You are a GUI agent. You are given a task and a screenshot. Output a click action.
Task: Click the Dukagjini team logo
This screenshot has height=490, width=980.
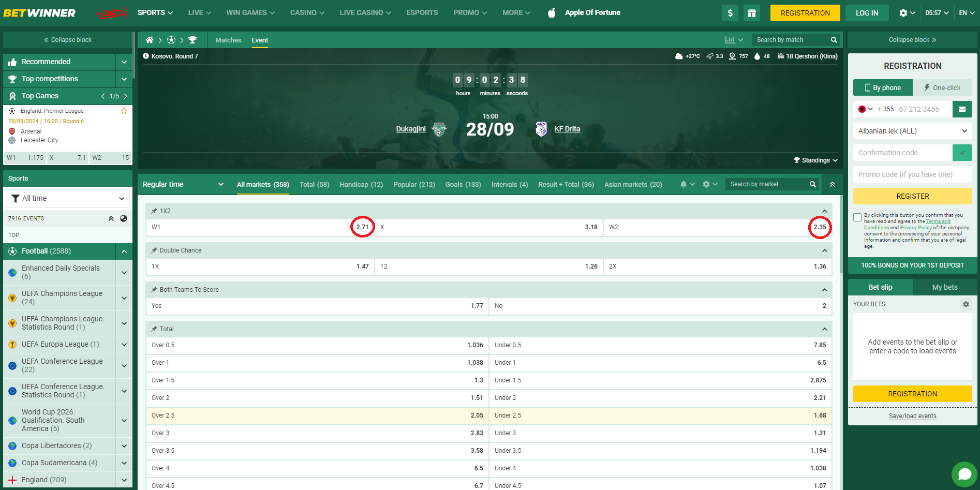coord(439,129)
